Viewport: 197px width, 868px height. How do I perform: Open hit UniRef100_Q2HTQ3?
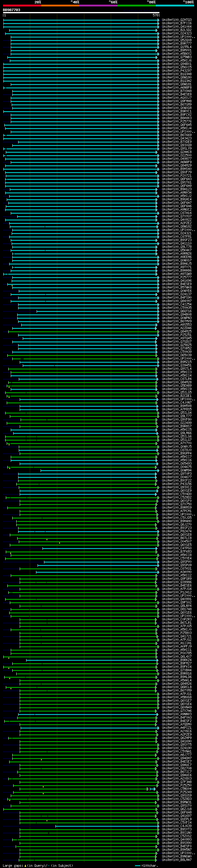[x=177, y=20]
